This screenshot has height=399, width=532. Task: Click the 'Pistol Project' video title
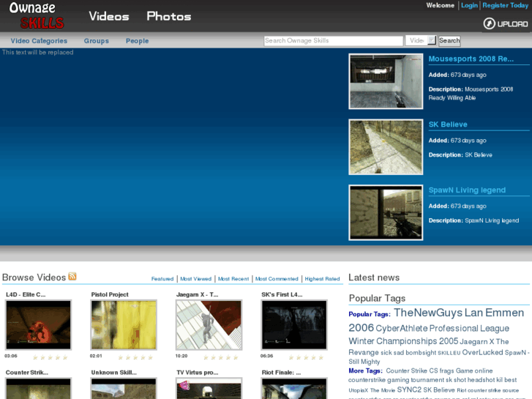110,295
